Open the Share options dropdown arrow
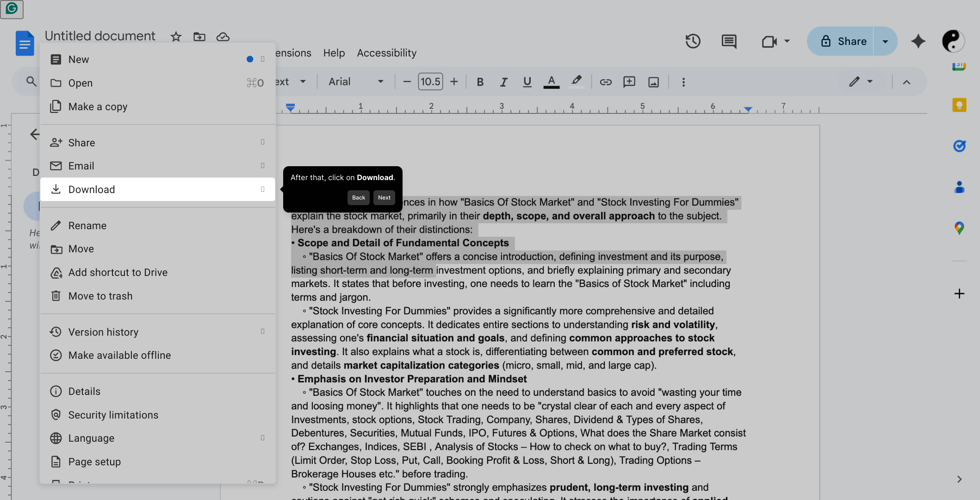Screen dimensions: 980x500 [885, 41]
